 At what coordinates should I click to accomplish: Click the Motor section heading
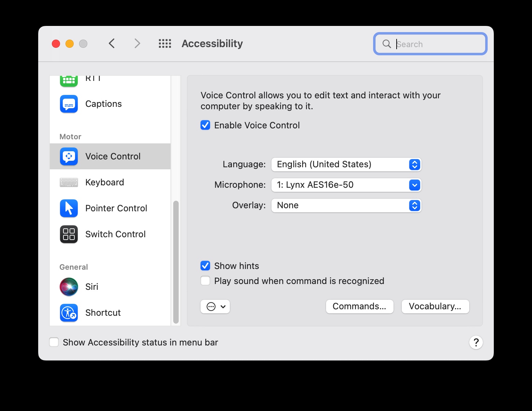pyautogui.click(x=70, y=137)
